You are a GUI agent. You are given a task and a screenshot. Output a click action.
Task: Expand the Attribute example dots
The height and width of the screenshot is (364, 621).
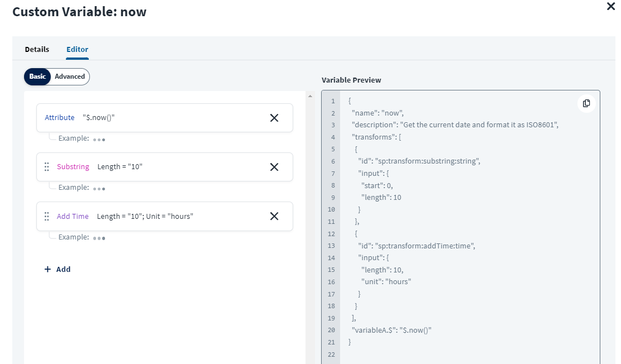point(99,139)
